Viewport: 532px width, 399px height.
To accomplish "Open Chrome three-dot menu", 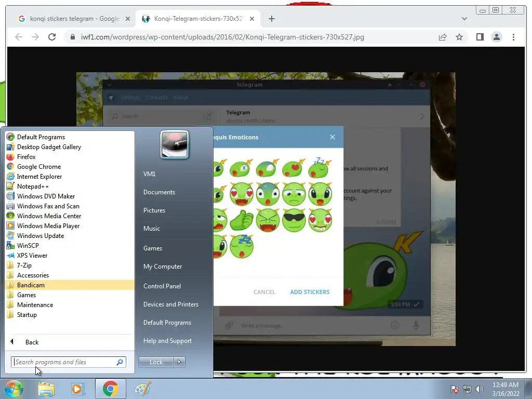I will point(513,37).
